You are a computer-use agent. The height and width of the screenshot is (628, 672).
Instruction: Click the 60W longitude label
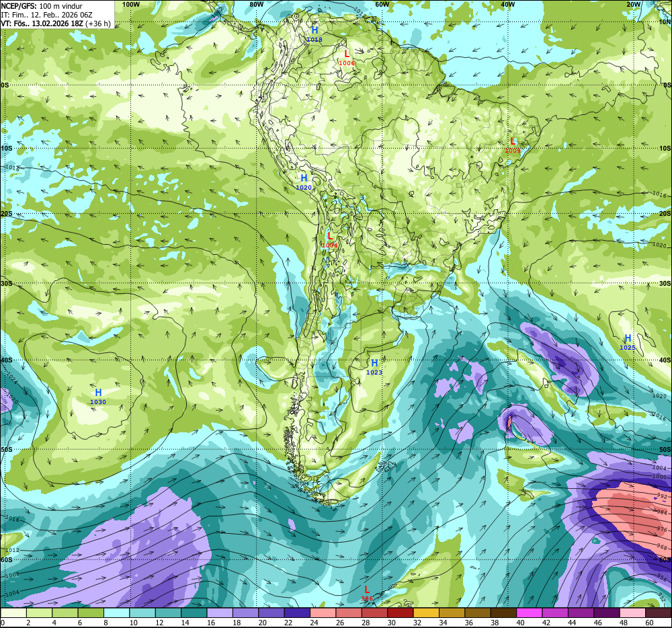click(x=382, y=4)
